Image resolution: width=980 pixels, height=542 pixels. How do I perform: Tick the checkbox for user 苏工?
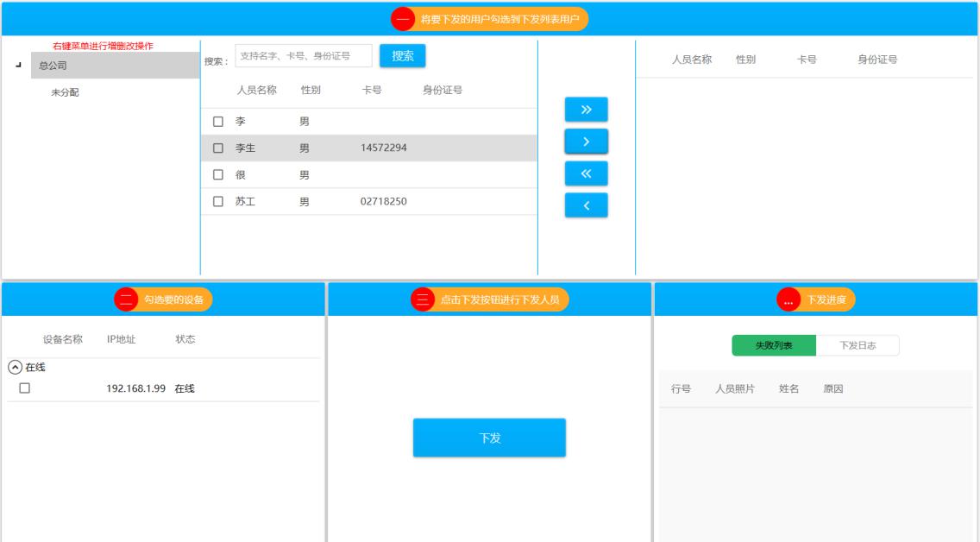point(218,202)
